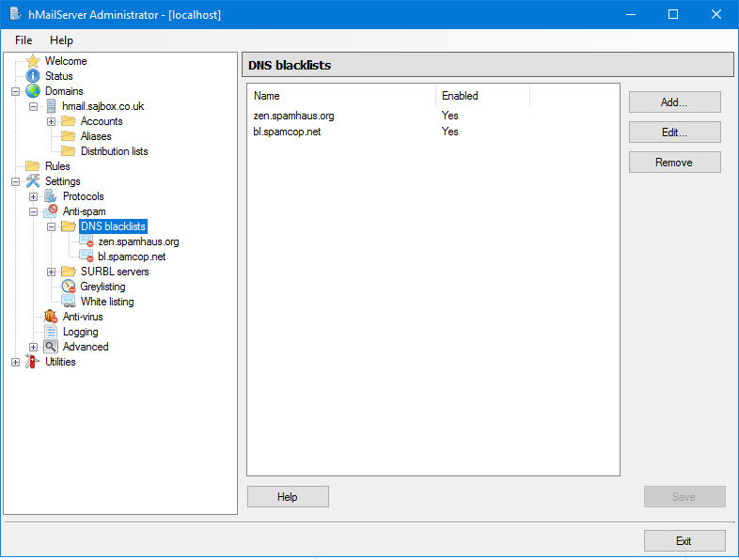Click the Settings tools icon
Viewport: 739px width, 560px height.
33,180
